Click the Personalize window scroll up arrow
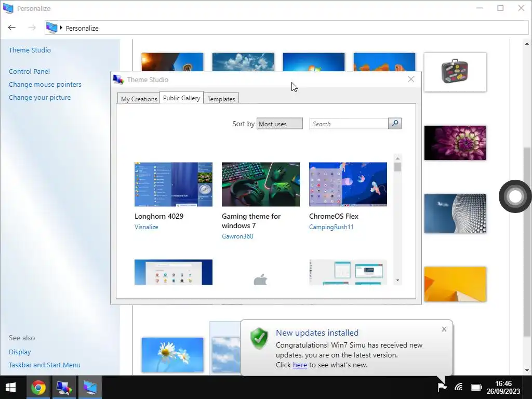The width and height of the screenshot is (532, 399). [x=527, y=44]
